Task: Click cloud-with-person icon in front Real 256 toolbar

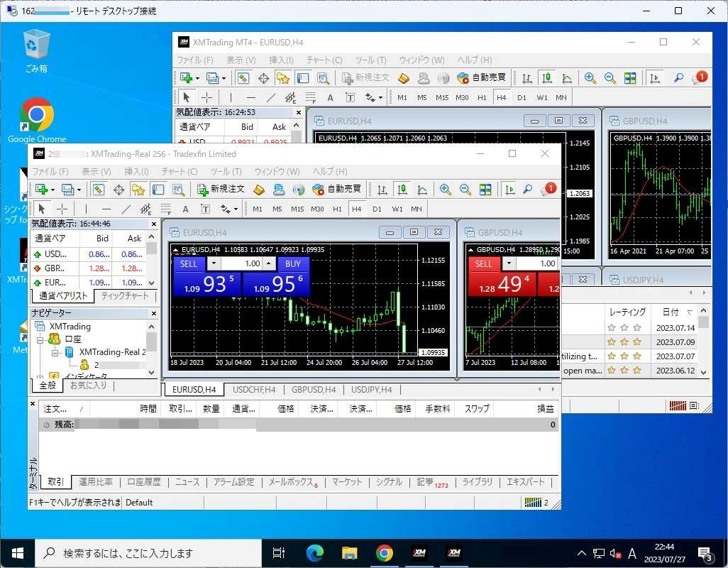Action: [x=279, y=189]
